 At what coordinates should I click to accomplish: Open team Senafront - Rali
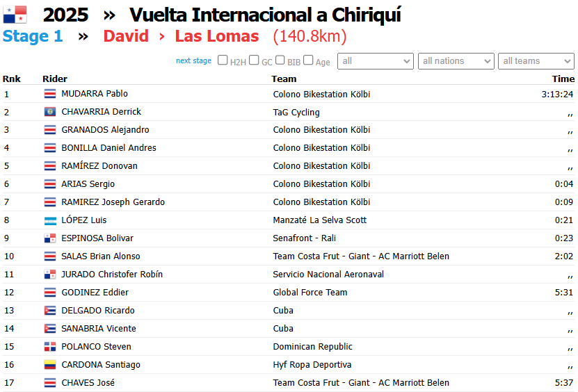pyautogui.click(x=304, y=238)
